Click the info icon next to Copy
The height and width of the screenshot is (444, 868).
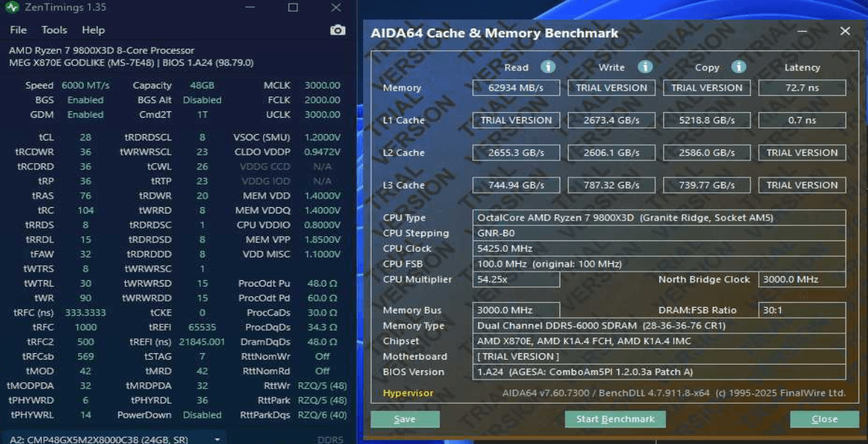(738, 67)
